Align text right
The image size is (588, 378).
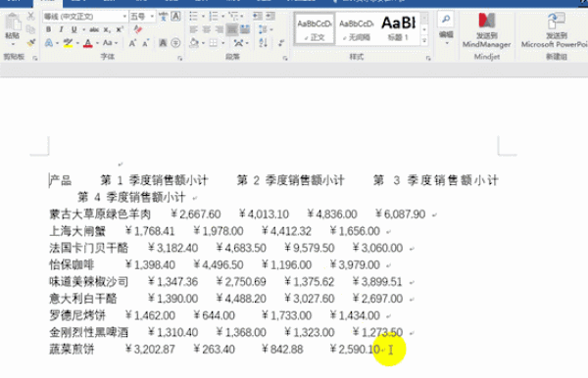tap(219, 29)
